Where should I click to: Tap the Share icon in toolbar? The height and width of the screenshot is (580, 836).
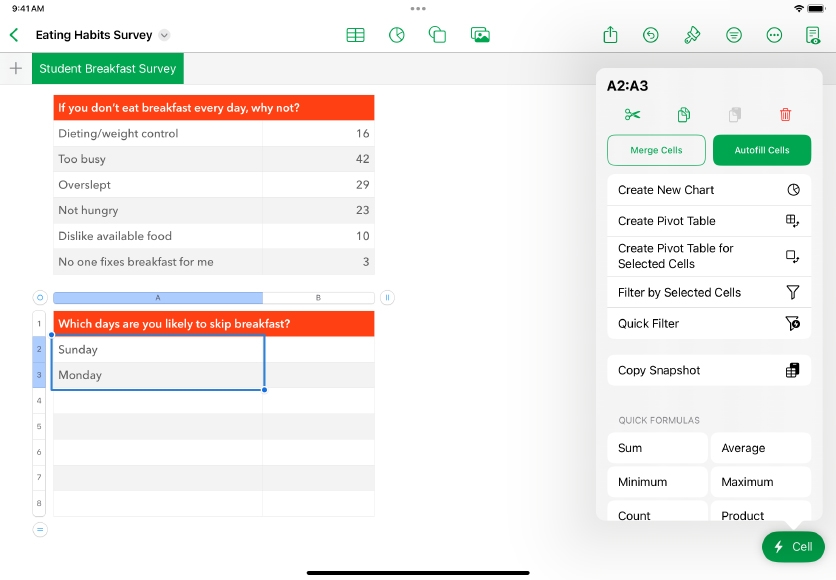[x=610, y=35]
